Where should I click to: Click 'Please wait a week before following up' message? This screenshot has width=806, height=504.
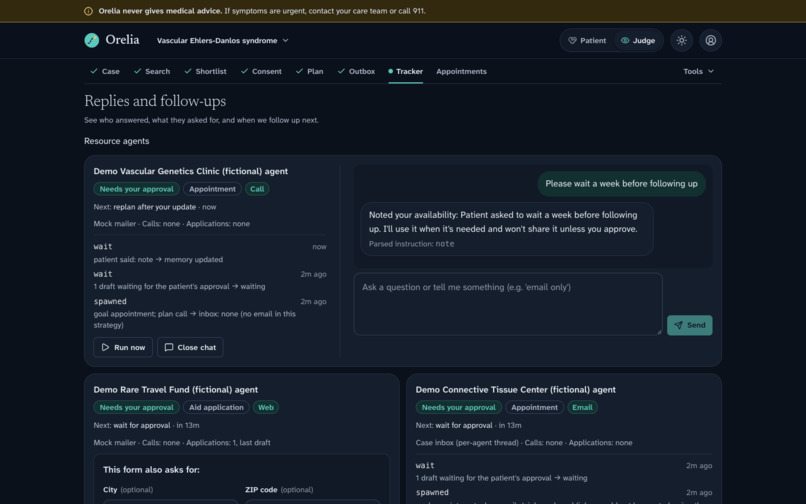[x=621, y=184]
